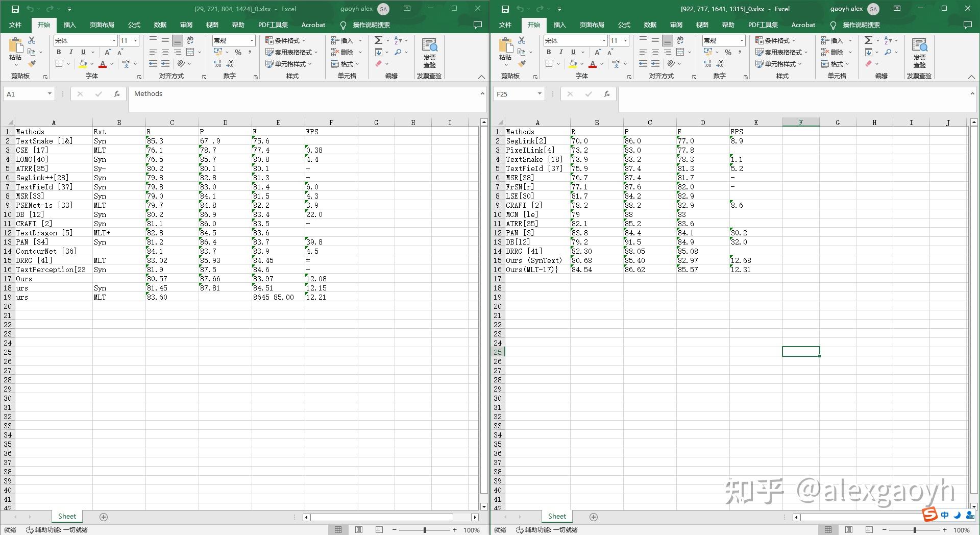The image size is (980, 535).
Task: Add a new worksheet with the plus button
Action: [103, 517]
